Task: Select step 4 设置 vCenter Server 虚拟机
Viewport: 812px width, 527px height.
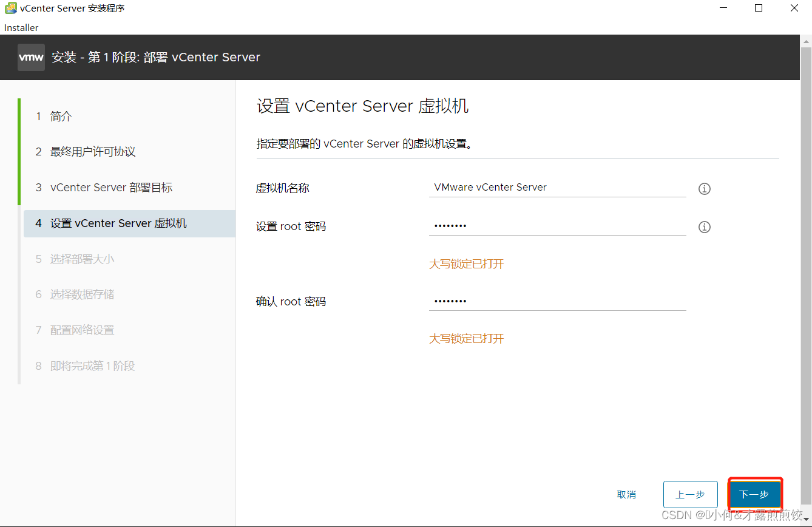Action: [x=129, y=223]
